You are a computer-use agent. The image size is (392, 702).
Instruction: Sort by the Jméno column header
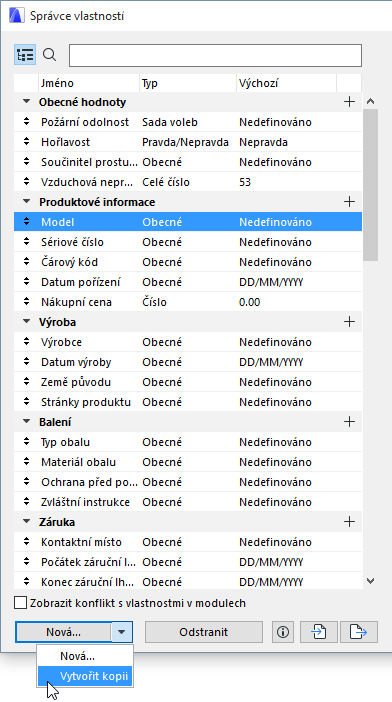click(89, 83)
